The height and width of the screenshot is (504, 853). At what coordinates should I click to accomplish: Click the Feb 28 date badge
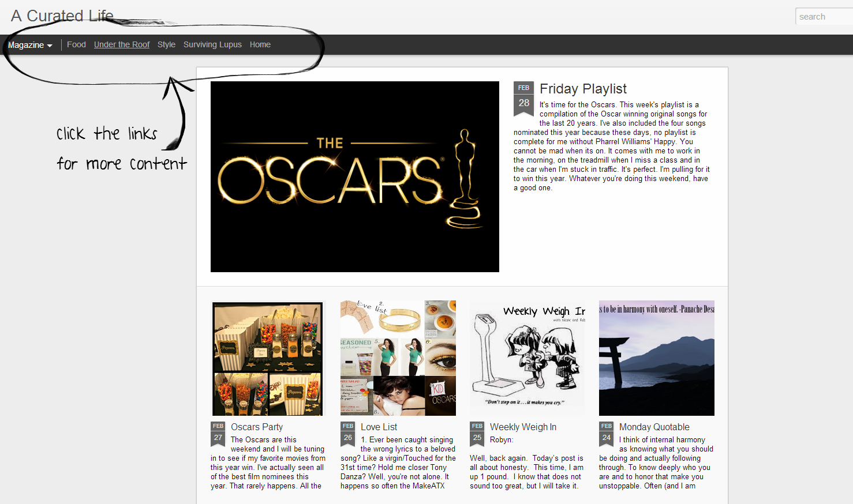click(523, 99)
